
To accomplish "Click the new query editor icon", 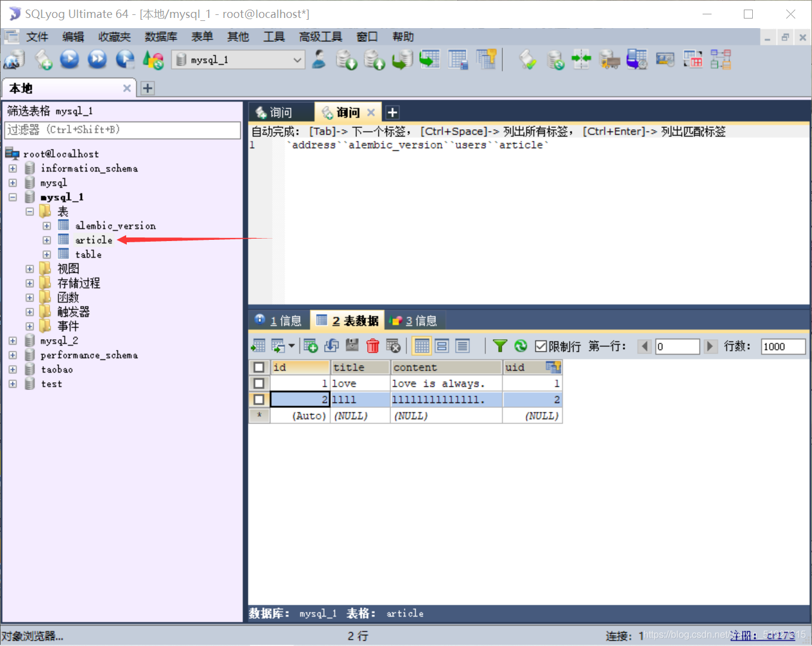I will pyautogui.click(x=43, y=60).
